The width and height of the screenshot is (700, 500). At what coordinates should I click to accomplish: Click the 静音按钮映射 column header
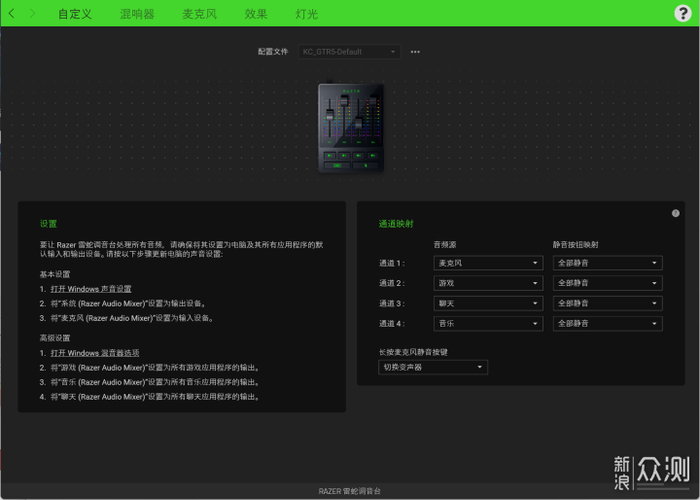coord(575,245)
